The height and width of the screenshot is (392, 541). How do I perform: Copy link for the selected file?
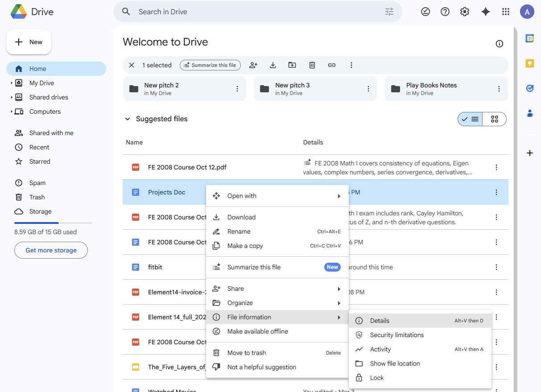coord(332,65)
